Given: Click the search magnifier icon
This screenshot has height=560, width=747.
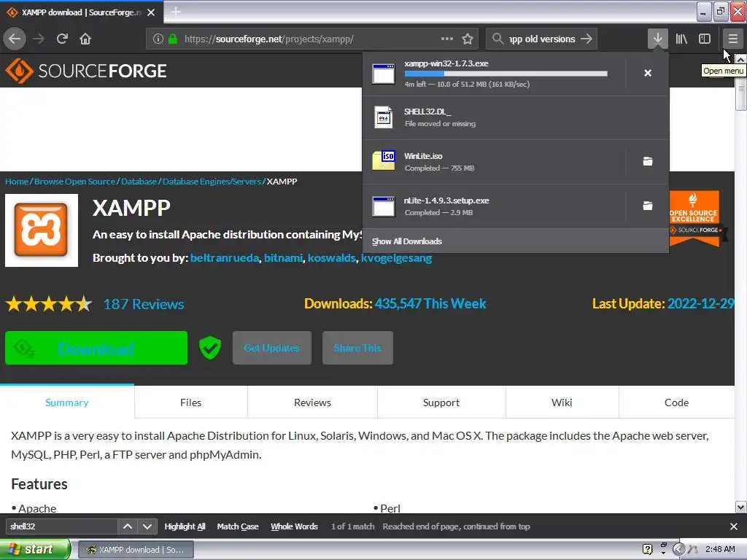Looking at the screenshot, I should (x=498, y=39).
